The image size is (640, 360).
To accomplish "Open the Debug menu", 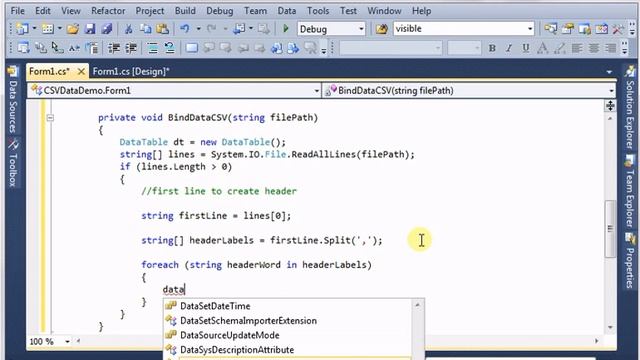I will 220,11.
